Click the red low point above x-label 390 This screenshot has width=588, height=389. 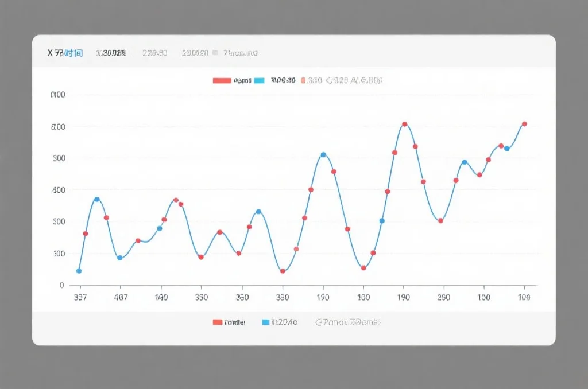point(283,271)
